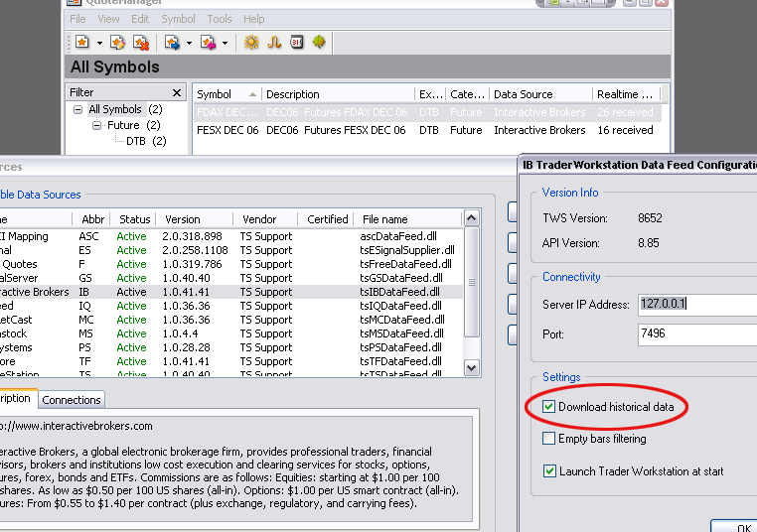Sort data sources by Certified column

pos(327,219)
